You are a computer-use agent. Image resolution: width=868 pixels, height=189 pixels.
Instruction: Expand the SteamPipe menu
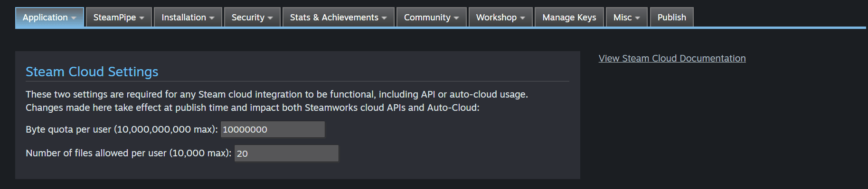click(119, 18)
